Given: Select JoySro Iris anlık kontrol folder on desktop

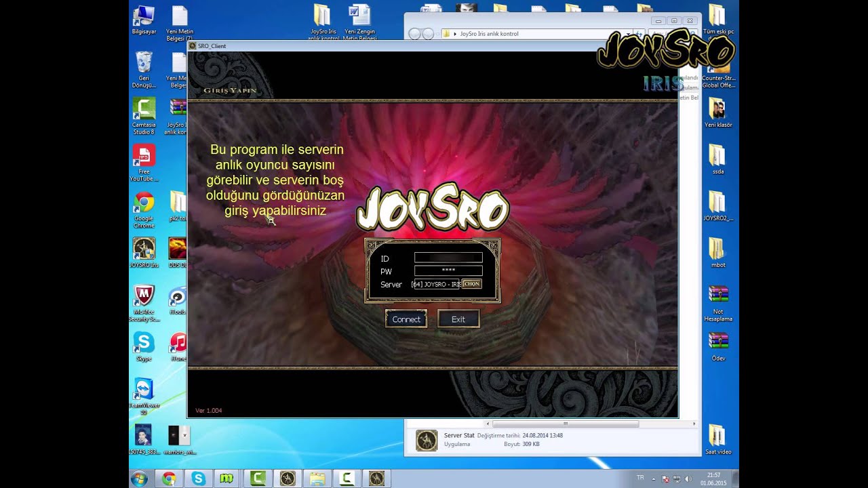Looking at the screenshot, I should 323,22.
